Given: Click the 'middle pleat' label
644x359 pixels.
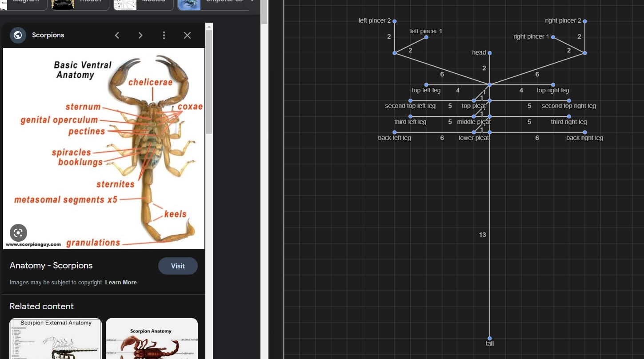Looking at the screenshot, I should click(x=474, y=122).
